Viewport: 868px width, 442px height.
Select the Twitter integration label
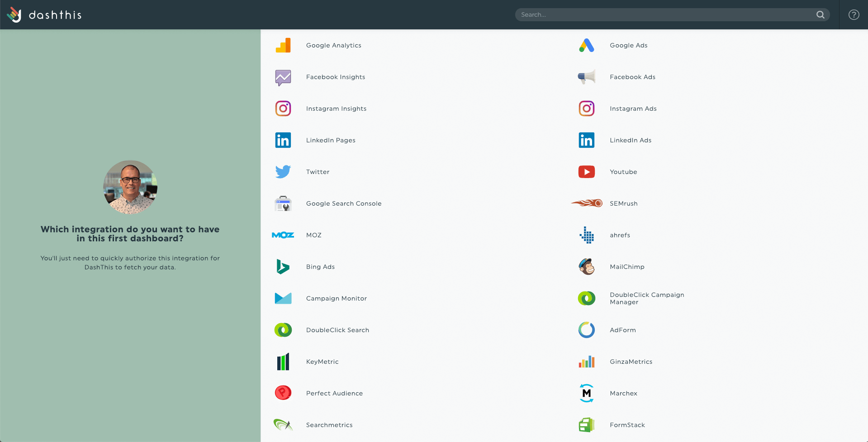pos(318,172)
